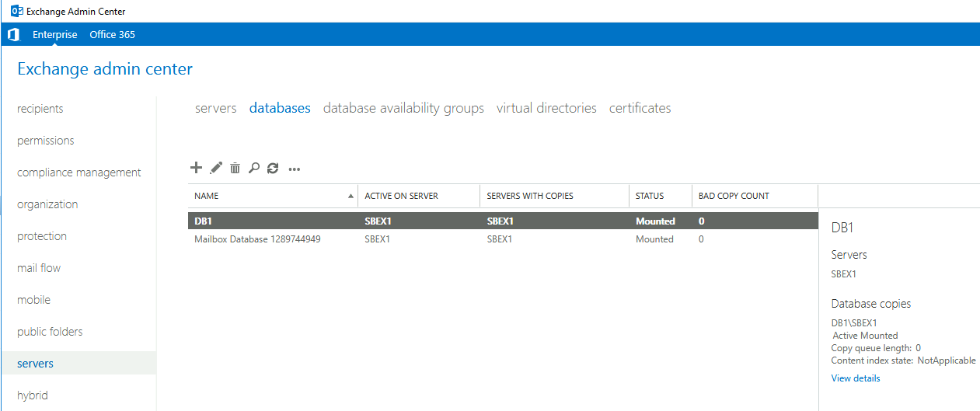This screenshot has width=980, height=411.
Task: Open compliance management in sidebar
Action: pyautogui.click(x=79, y=172)
